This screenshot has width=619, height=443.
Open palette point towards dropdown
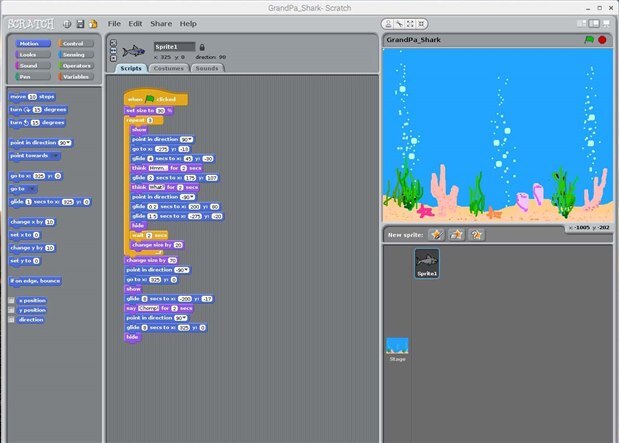pyautogui.click(x=55, y=156)
